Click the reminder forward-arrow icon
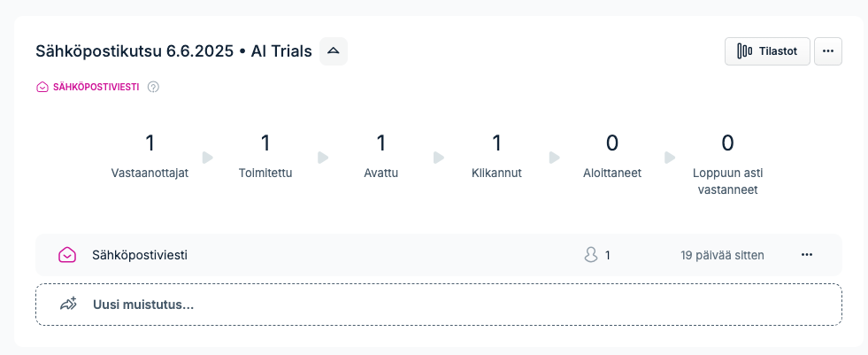The height and width of the screenshot is (355, 868). [67, 304]
